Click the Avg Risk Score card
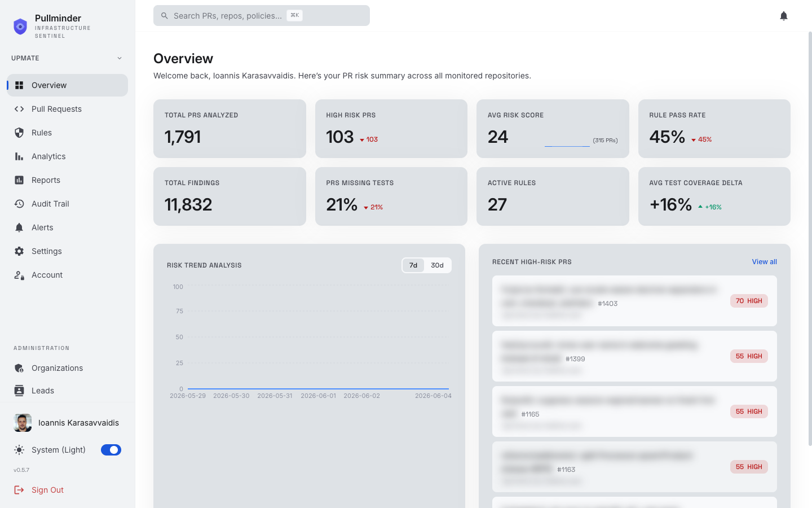 click(553, 129)
